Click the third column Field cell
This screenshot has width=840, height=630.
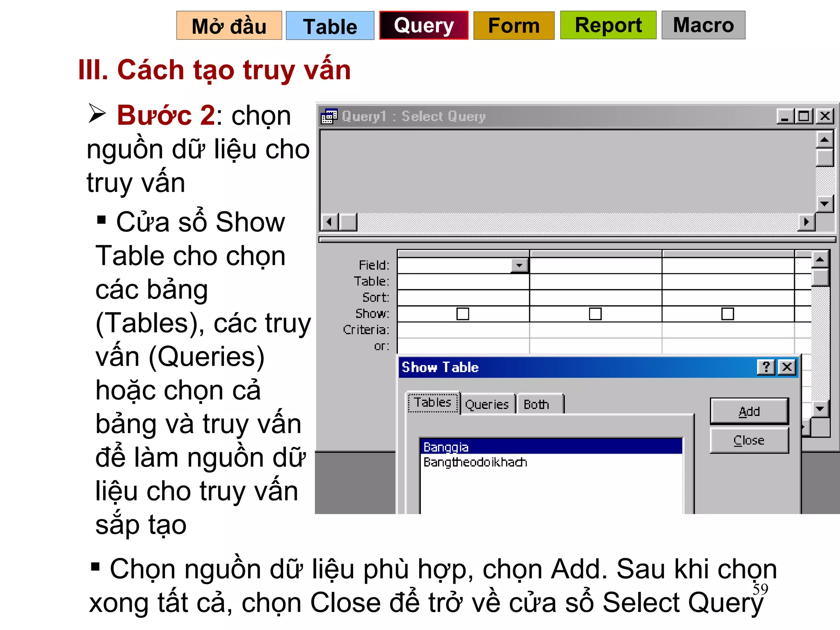click(x=728, y=265)
